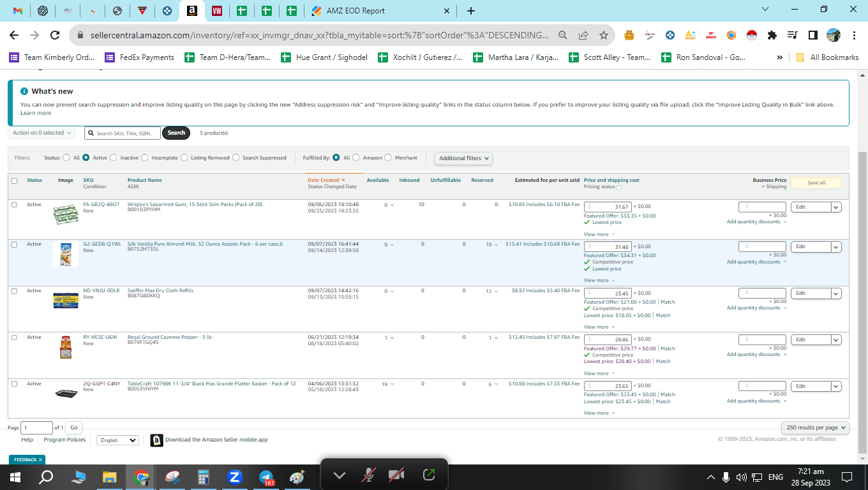Download the Amazon Seller mobile app icon
This screenshot has height=490, width=868.
coord(156,440)
